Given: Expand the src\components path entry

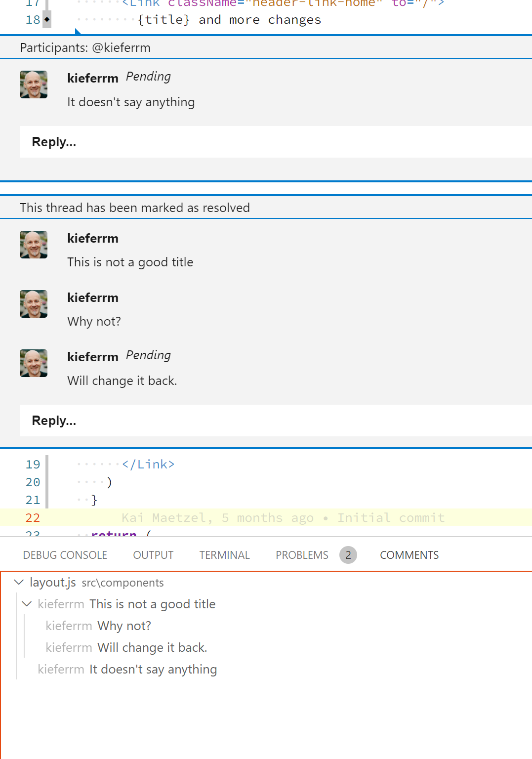Looking at the screenshot, I should [123, 583].
